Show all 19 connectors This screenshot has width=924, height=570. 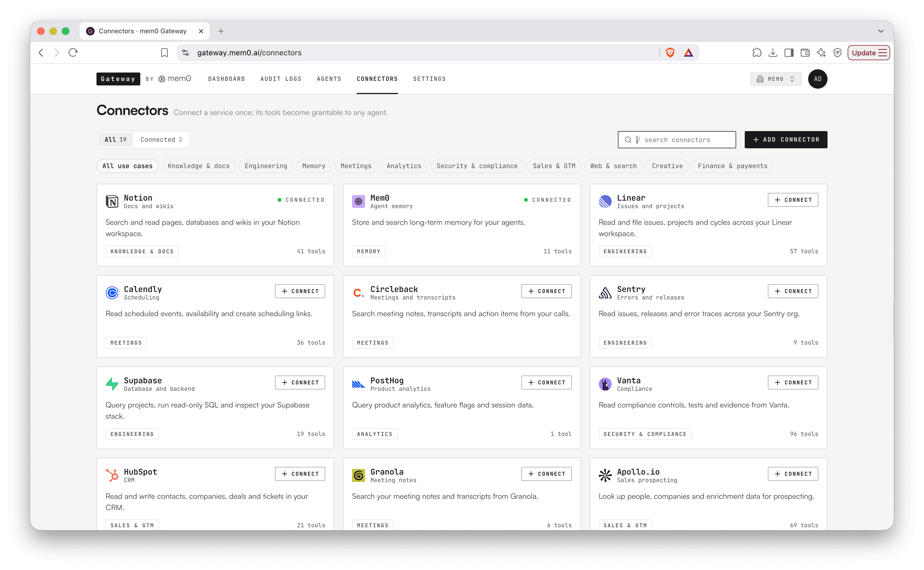[x=115, y=139]
